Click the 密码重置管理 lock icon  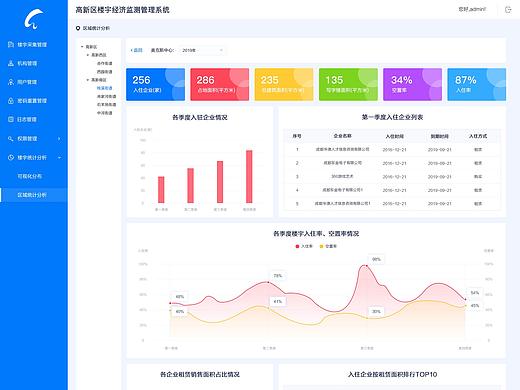click(11, 101)
